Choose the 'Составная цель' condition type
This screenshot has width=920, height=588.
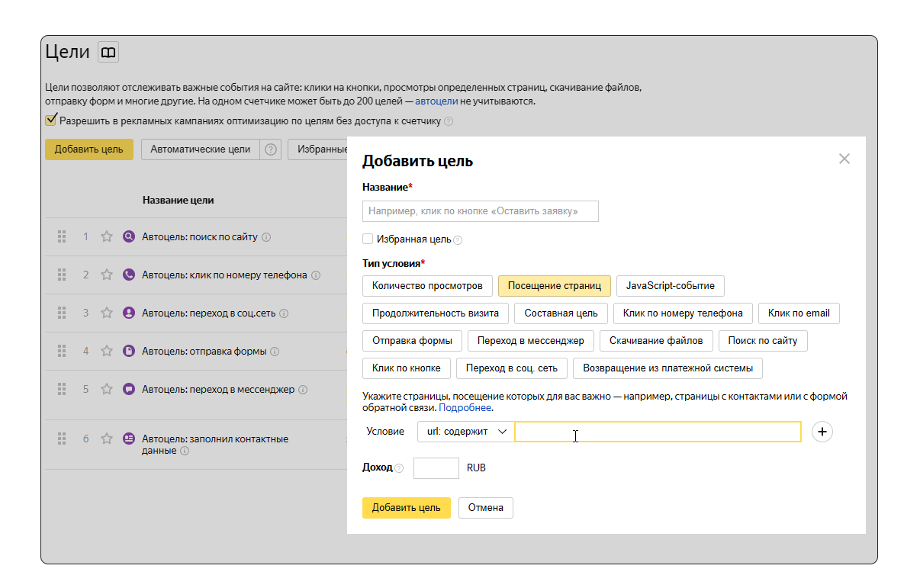[561, 313]
